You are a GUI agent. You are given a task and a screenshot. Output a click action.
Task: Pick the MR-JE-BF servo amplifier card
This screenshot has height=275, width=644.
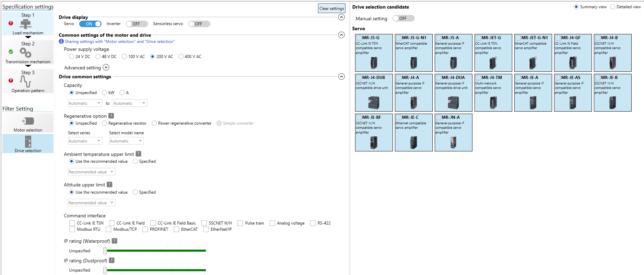tap(374, 133)
